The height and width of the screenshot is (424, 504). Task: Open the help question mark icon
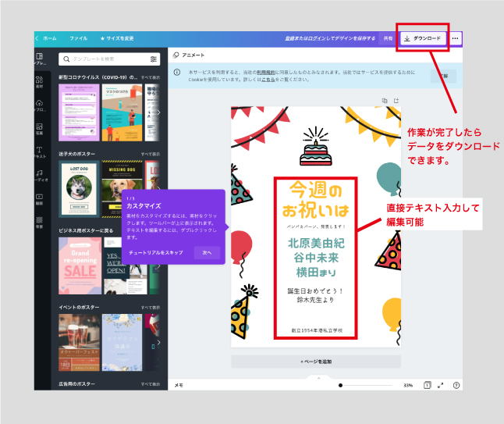(x=456, y=385)
